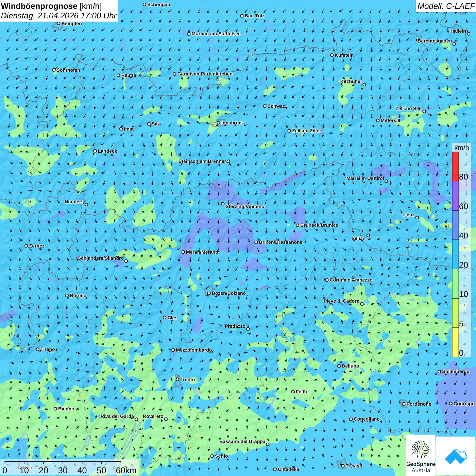This screenshot has width=476, height=476.
Task: Click the Murnau am Staffelsee label
Action: point(216,34)
